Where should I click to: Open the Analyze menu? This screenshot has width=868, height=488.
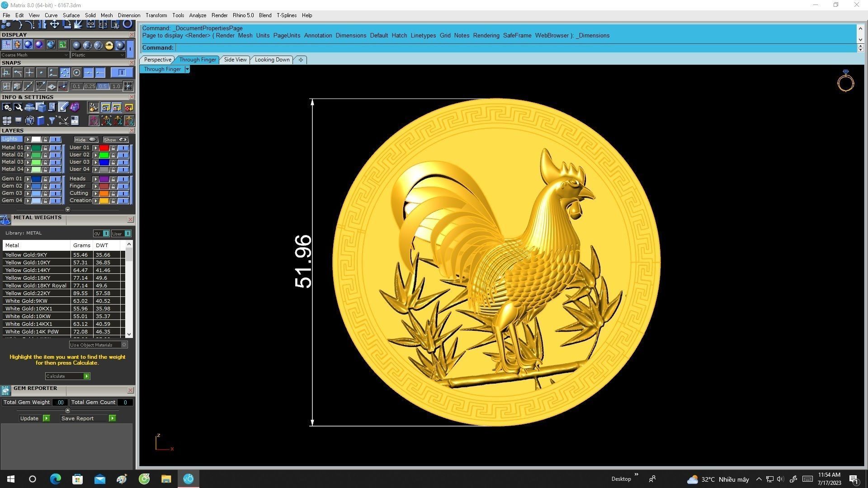(198, 15)
